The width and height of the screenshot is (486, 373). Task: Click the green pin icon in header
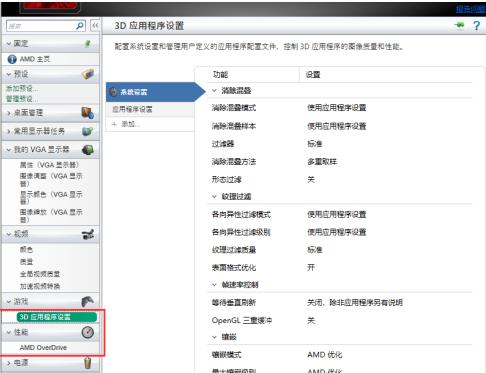(x=459, y=25)
